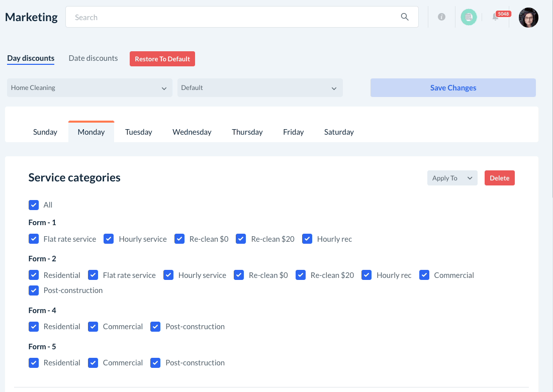
Task: Open notifications bell with 5048 badge
Action: point(496,17)
